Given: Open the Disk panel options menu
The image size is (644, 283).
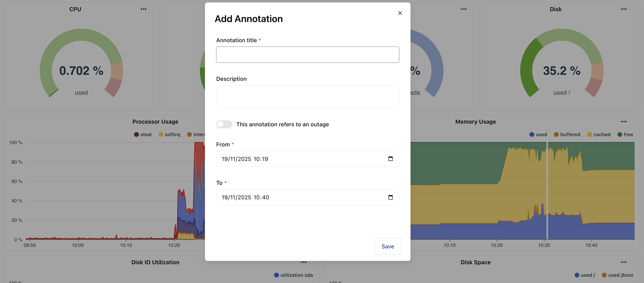Looking at the screenshot, I should coord(624,9).
